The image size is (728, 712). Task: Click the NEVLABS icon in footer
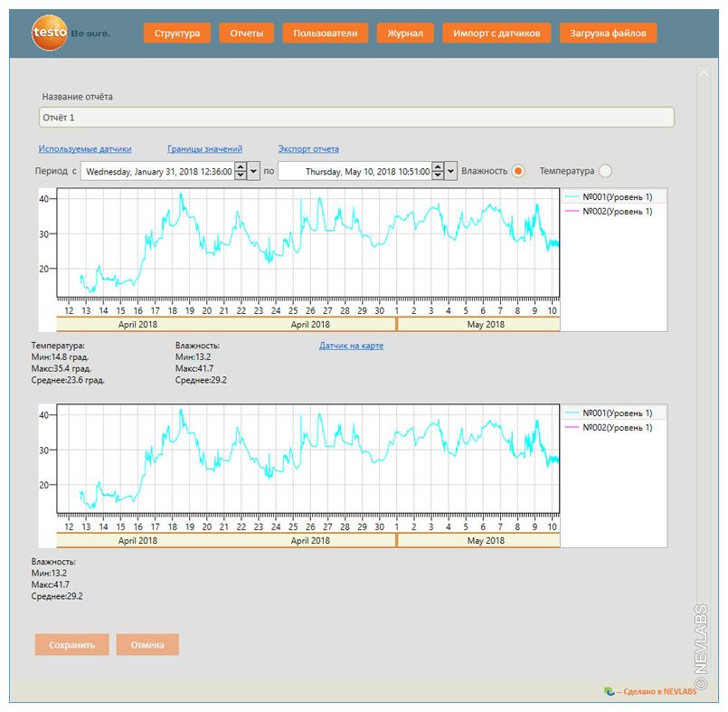coord(609,691)
